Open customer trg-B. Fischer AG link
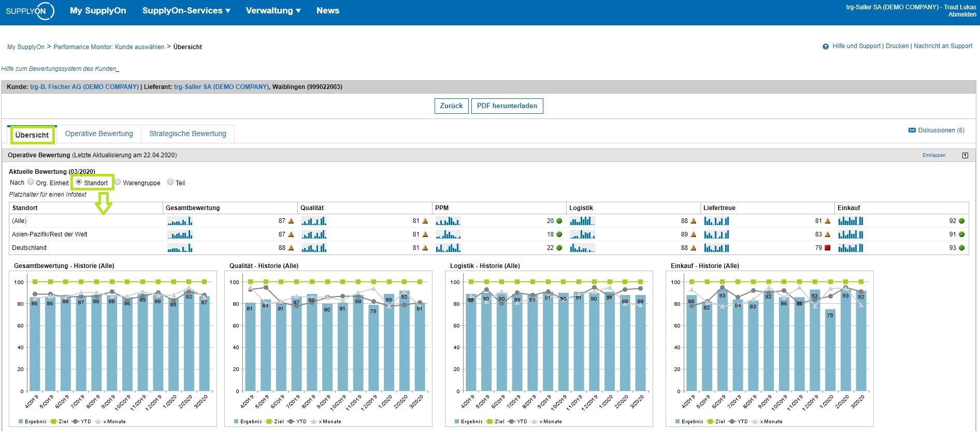The image size is (980, 431). [x=84, y=87]
